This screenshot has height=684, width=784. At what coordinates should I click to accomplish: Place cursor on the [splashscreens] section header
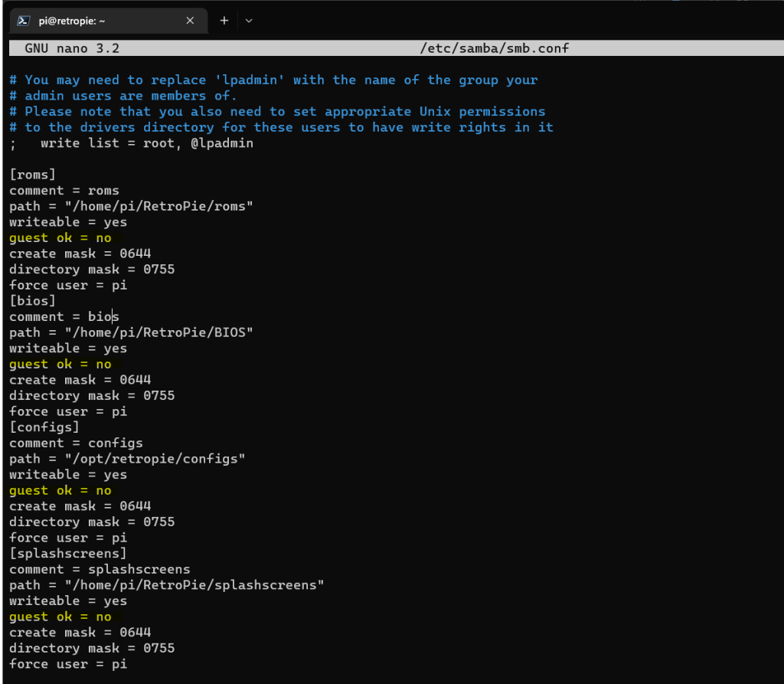pos(68,554)
